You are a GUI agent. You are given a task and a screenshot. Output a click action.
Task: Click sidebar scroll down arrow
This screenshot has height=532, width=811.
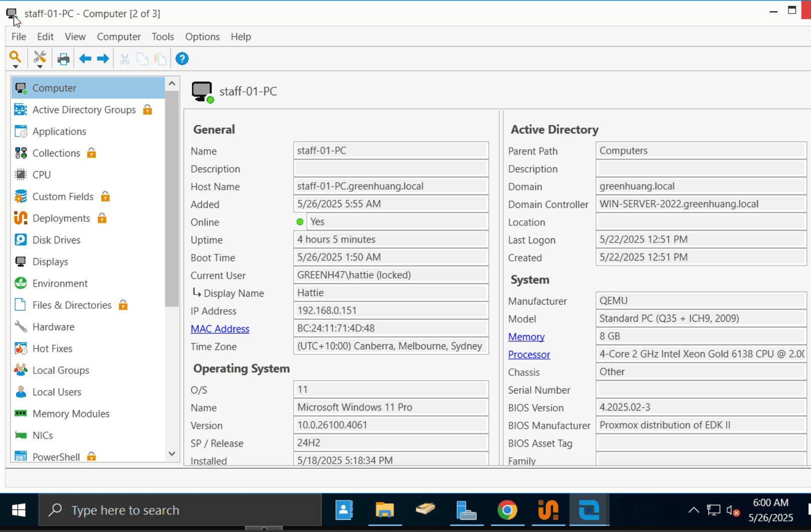[172, 454]
